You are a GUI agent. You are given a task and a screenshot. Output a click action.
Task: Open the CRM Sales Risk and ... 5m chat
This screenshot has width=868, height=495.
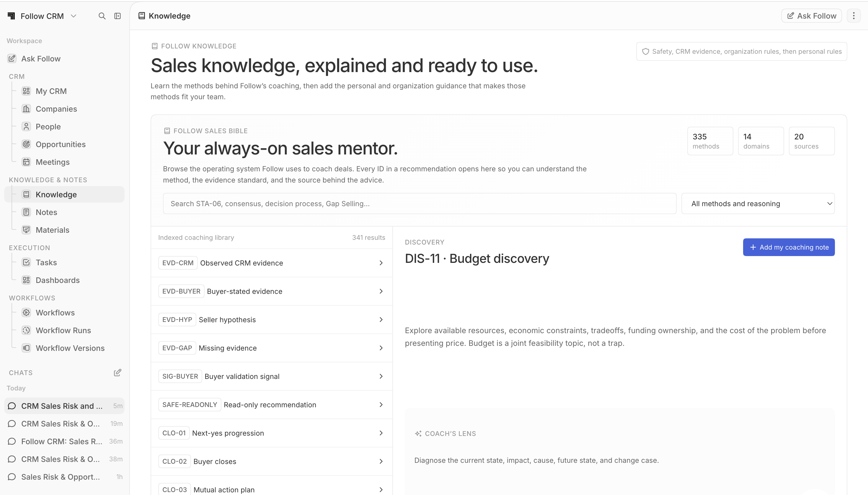pos(65,406)
